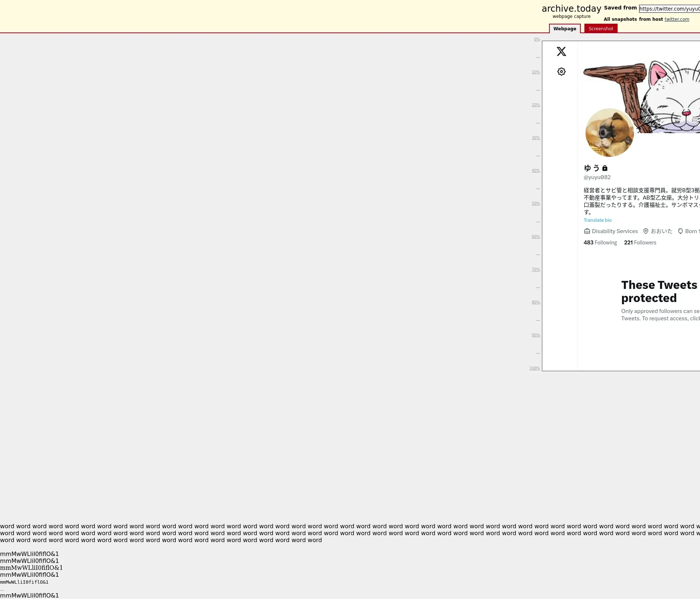Open the 221 Followers list
700x599 pixels.
pyautogui.click(x=640, y=243)
